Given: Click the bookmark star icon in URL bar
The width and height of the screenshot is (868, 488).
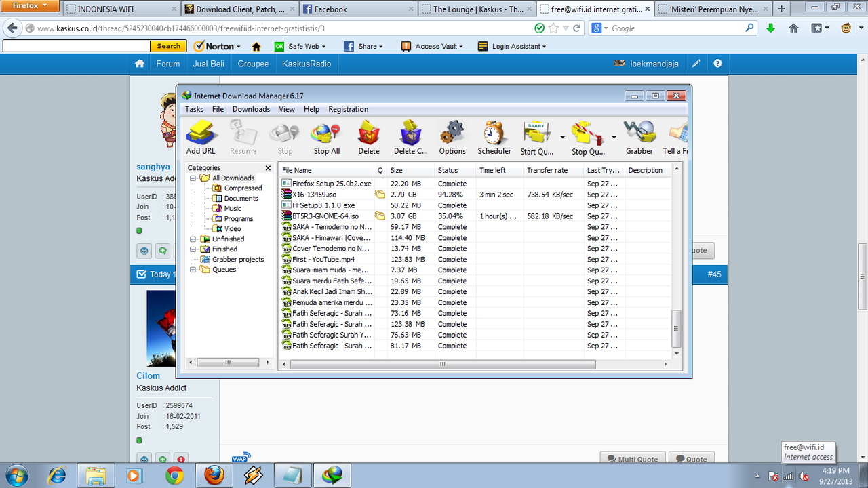Looking at the screenshot, I should [553, 28].
